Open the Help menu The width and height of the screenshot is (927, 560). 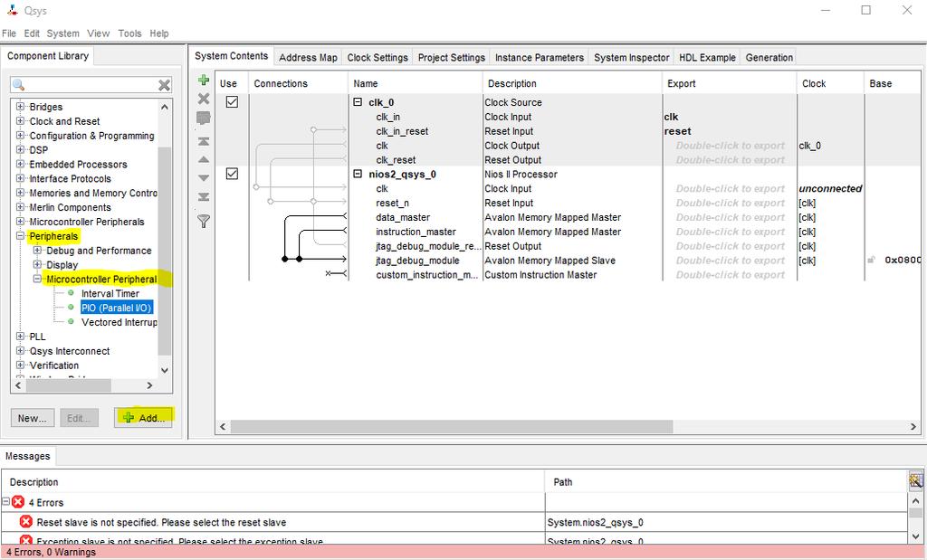tap(159, 33)
